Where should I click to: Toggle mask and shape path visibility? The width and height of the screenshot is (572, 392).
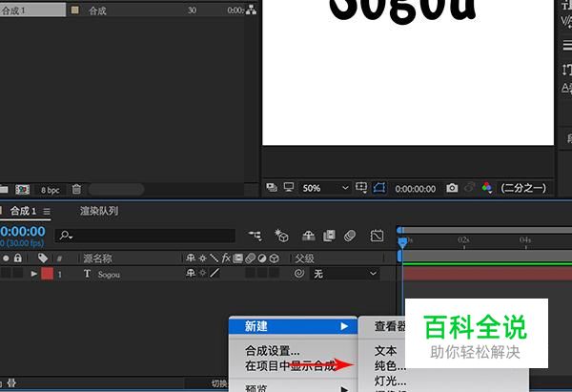379,188
